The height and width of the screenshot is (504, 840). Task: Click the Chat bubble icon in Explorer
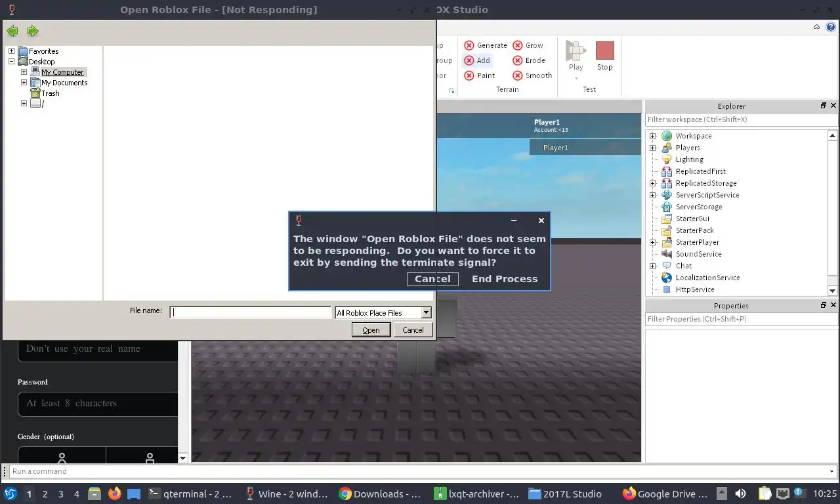click(x=667, y=266)
